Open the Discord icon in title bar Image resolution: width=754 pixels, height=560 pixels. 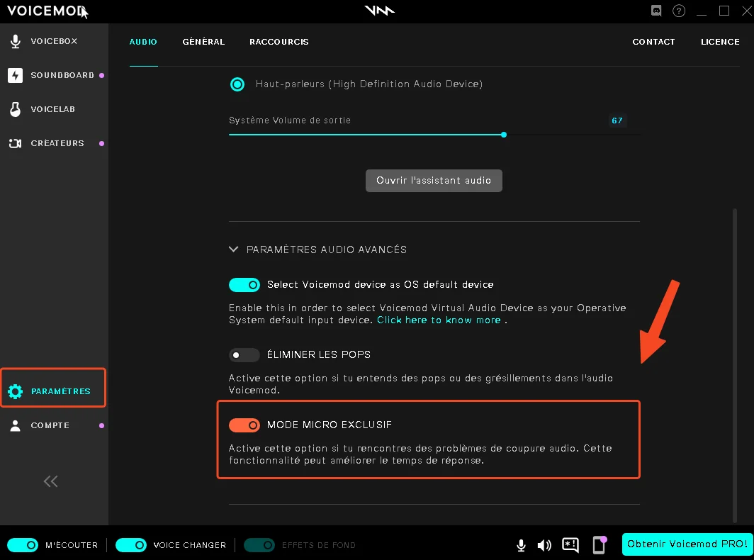pyautogui.click(x=656, y=11)
